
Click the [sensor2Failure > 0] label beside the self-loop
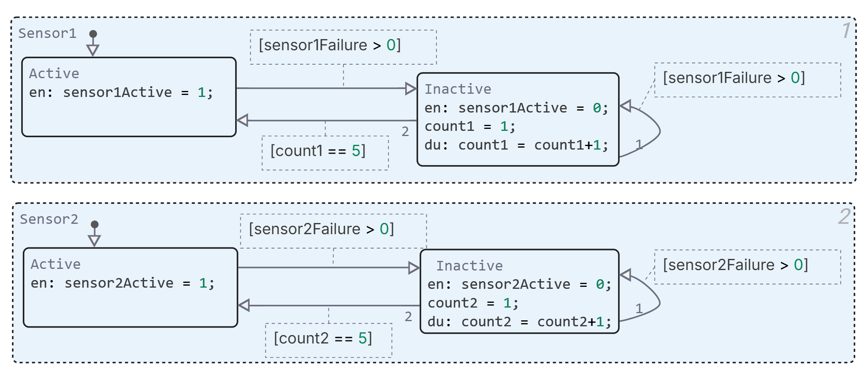click(735, 265)
